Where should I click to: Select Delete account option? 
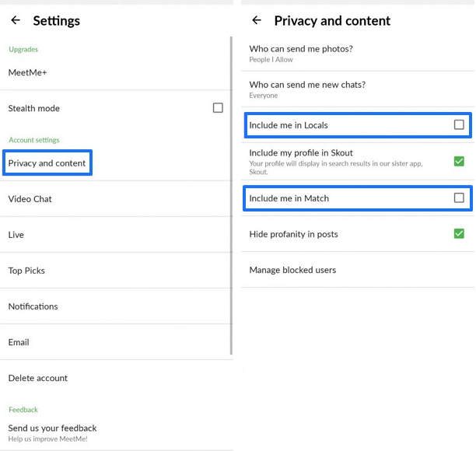[x=117, y=378]
